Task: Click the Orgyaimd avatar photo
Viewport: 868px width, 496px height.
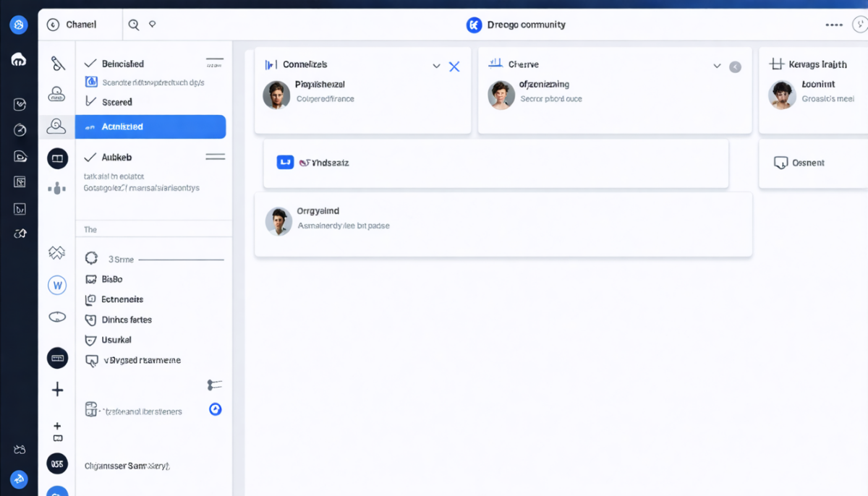Action: pyautogui.click(x=278, y=221)
